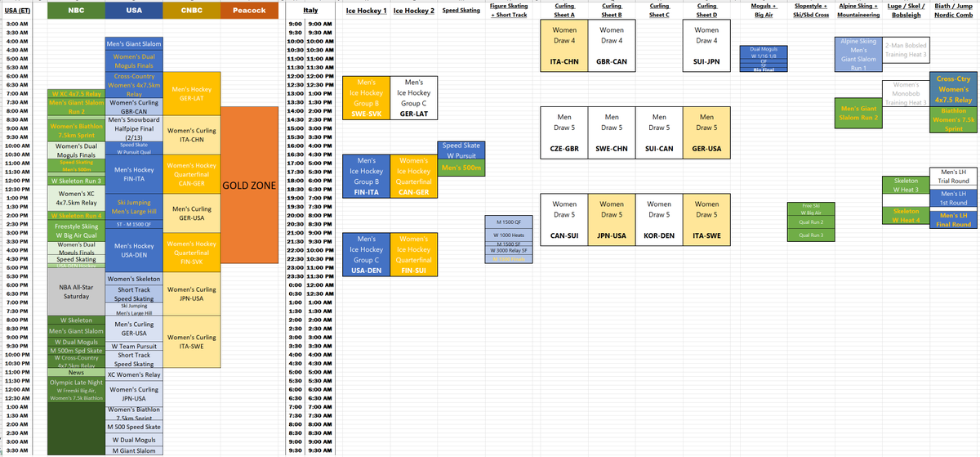The image size is (980, 457).
Task: Click USA 'Women's Skeleton' cell
Action: coord(134,280)
